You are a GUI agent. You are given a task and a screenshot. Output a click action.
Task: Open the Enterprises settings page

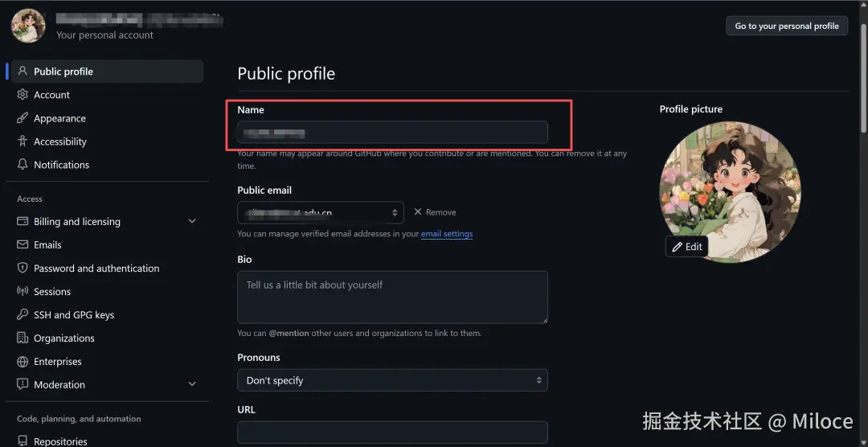tap(58, 362)
